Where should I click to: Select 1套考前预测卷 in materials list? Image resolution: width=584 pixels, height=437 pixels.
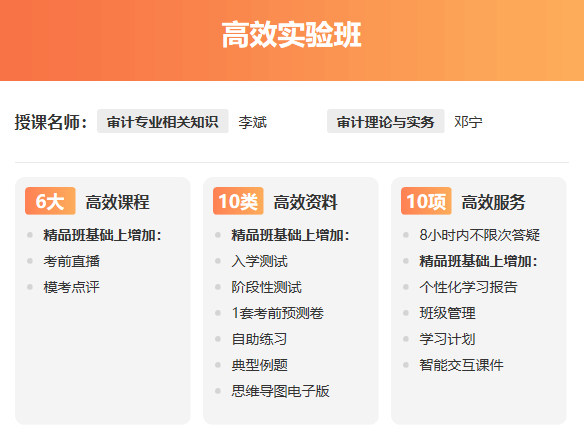coord(278,313)
